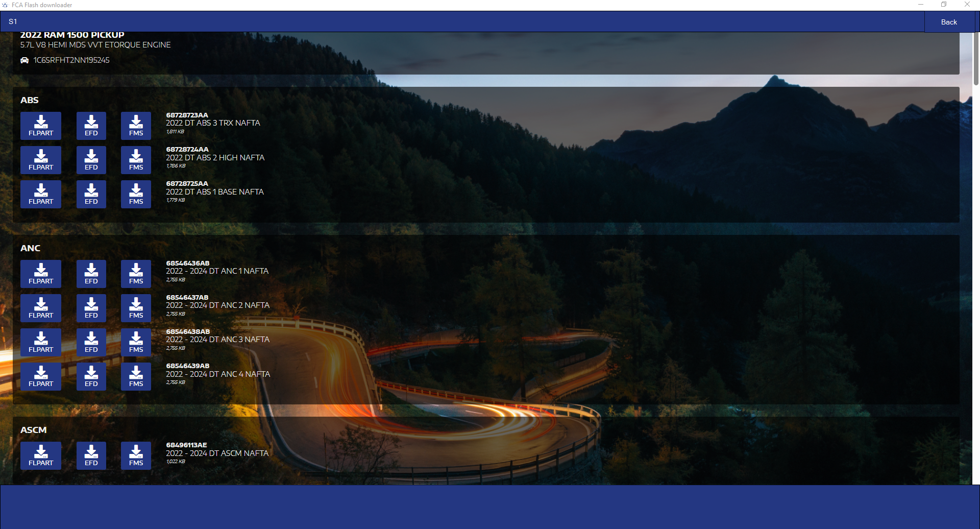Download FMS for ANC 3 NAFTA
Image resolution: width=980 pixels, height=529 pixels.
(x=136, y=342)
